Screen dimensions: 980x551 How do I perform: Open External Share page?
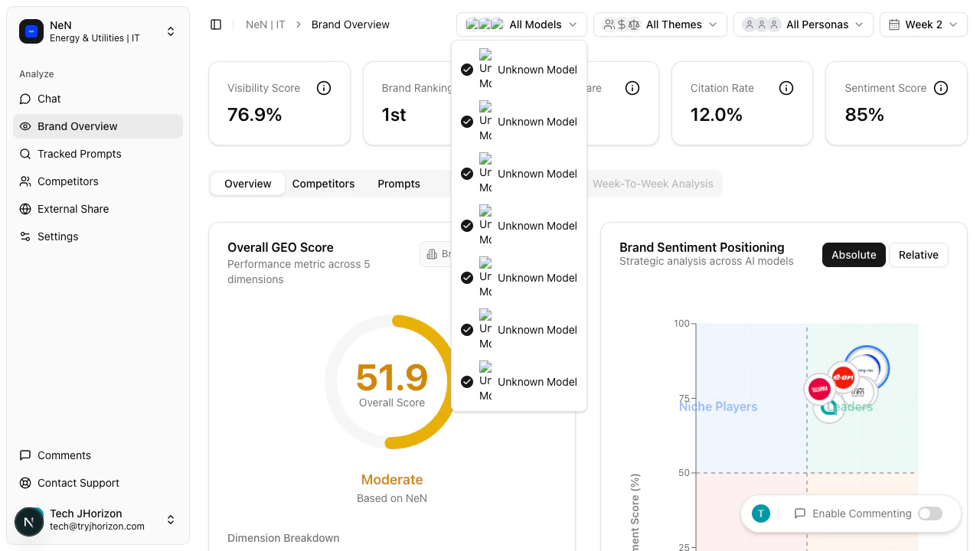pyautogui.click(x=98, y=209)
